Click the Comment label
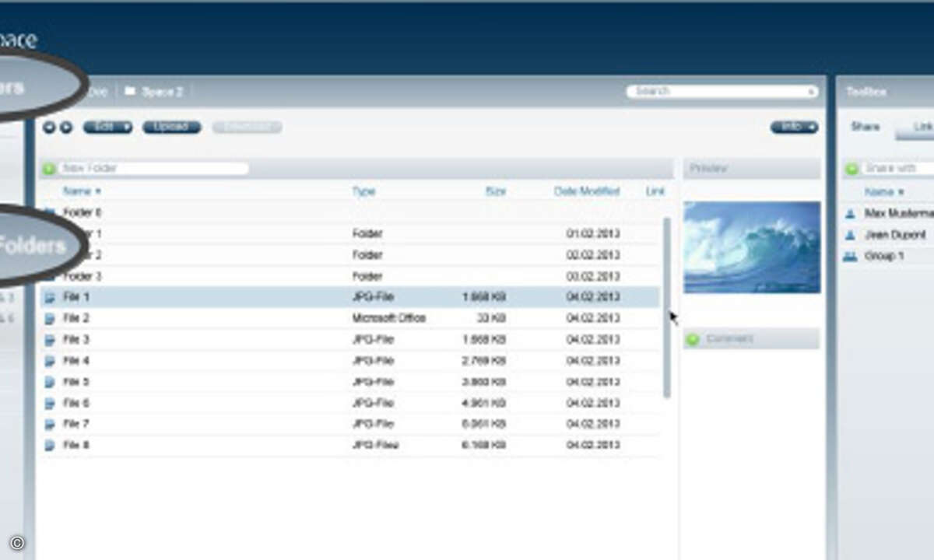 point(730,339)
